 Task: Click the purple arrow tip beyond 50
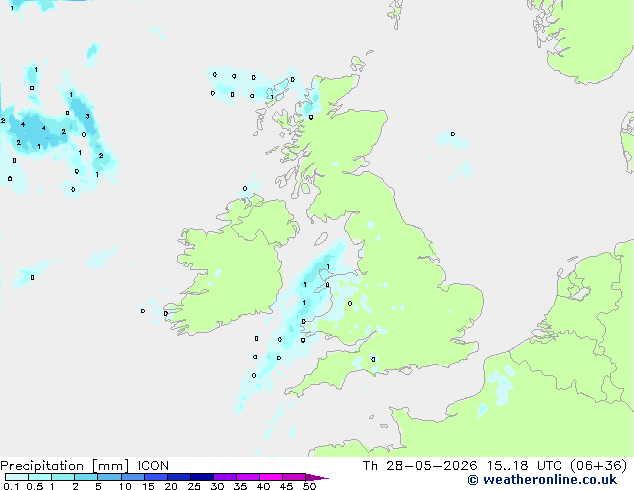click(x=317, y=478)
